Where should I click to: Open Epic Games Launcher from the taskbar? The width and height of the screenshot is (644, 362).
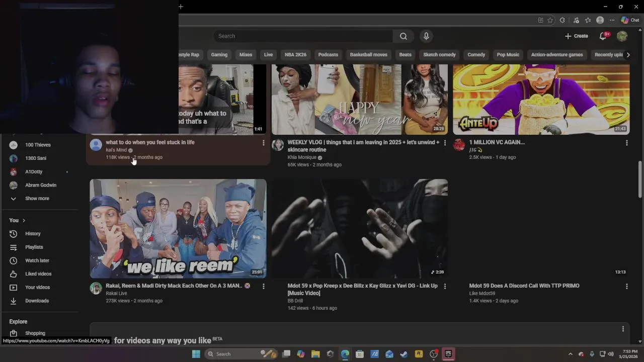click(448, 354)
